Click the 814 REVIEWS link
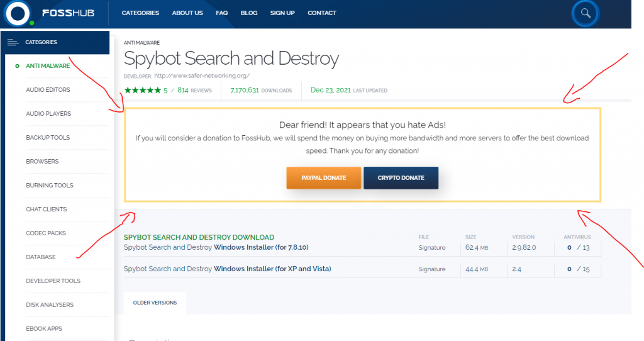Image resolution: width=644 pixels, height=341 pixels. tap(194, 91)
